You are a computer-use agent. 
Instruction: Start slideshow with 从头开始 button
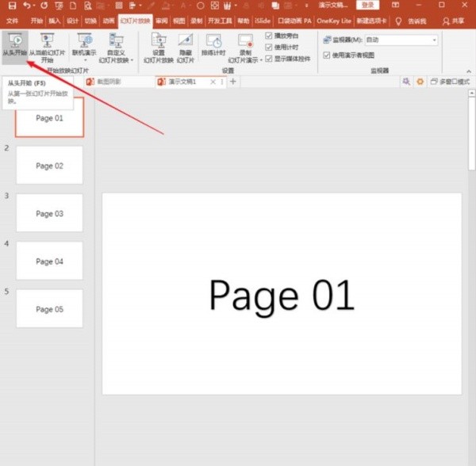[15, 47]
